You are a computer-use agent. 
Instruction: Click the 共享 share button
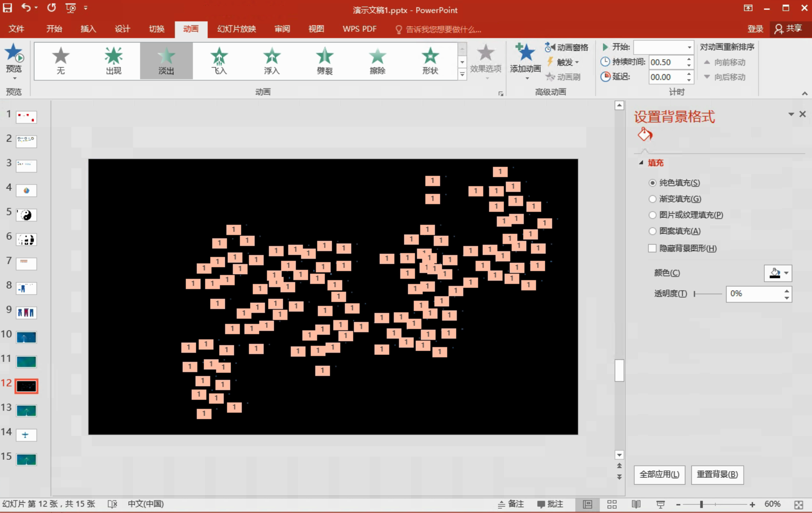pos(788,29)
